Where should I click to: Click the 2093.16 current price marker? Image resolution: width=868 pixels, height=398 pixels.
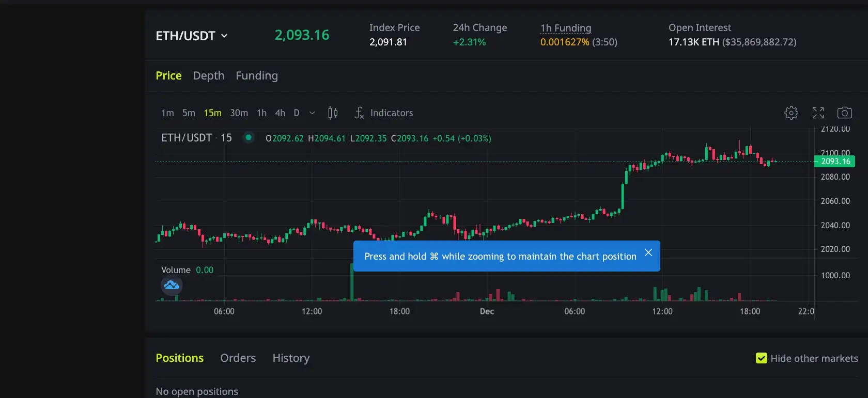click(x=835, y=161)
